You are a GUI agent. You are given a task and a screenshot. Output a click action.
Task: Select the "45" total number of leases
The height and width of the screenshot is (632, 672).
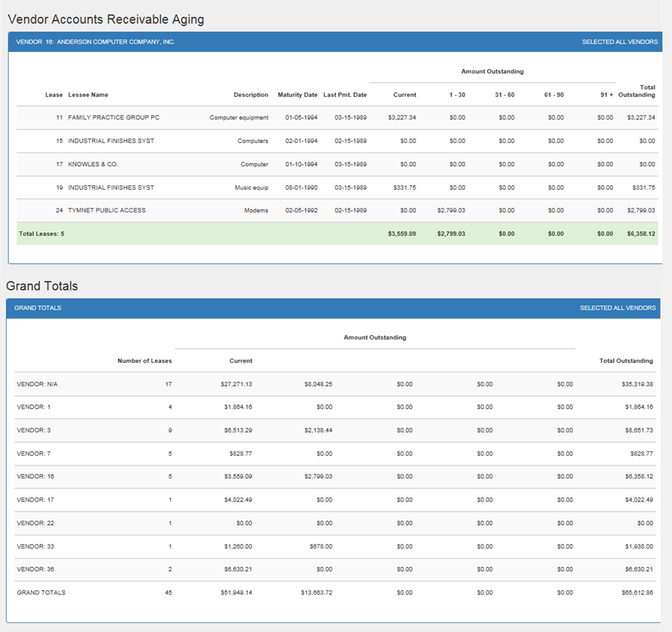pos(169,592)
